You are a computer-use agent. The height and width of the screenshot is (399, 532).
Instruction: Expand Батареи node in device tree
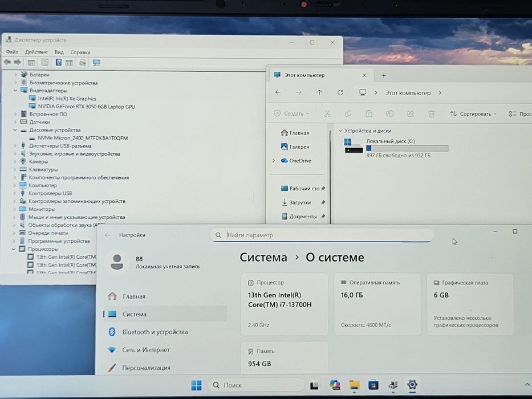[15, 74]
